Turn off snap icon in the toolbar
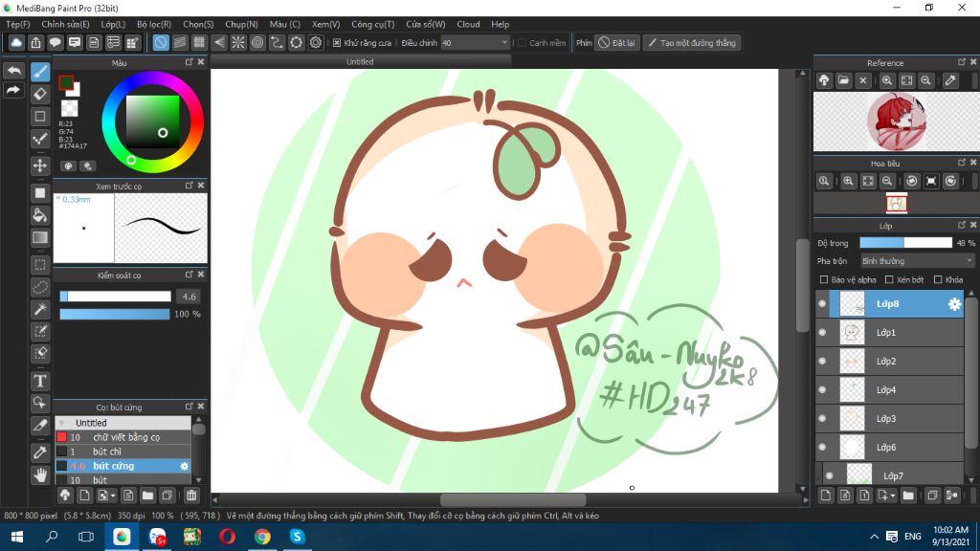Image resolution: width=980 pixels, height=551 pixels. [161, 42]
